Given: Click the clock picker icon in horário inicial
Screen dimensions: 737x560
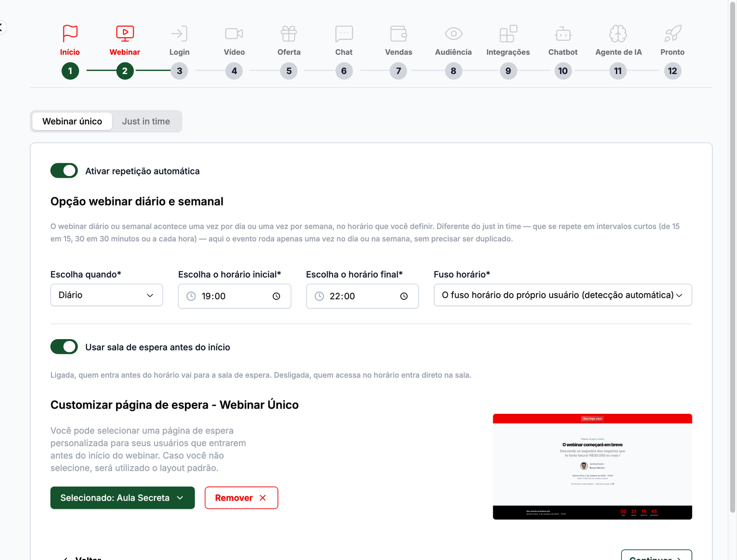Looking at the screenshot, I should [x=276, y=296].
